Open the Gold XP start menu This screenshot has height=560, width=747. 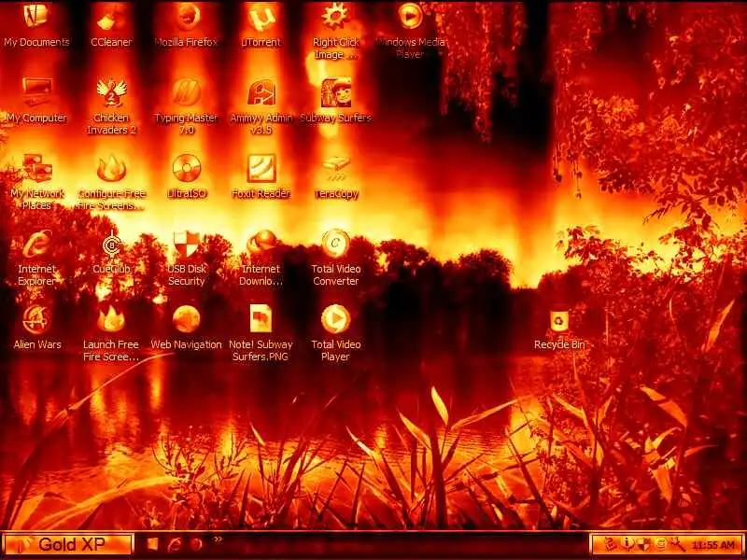[x=67, y=544]
